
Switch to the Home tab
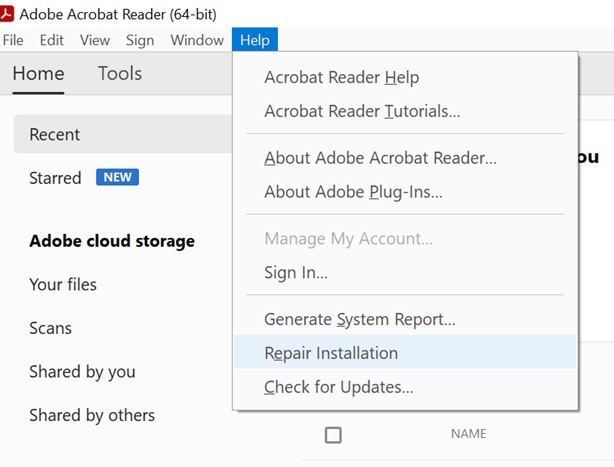point(38,74)
